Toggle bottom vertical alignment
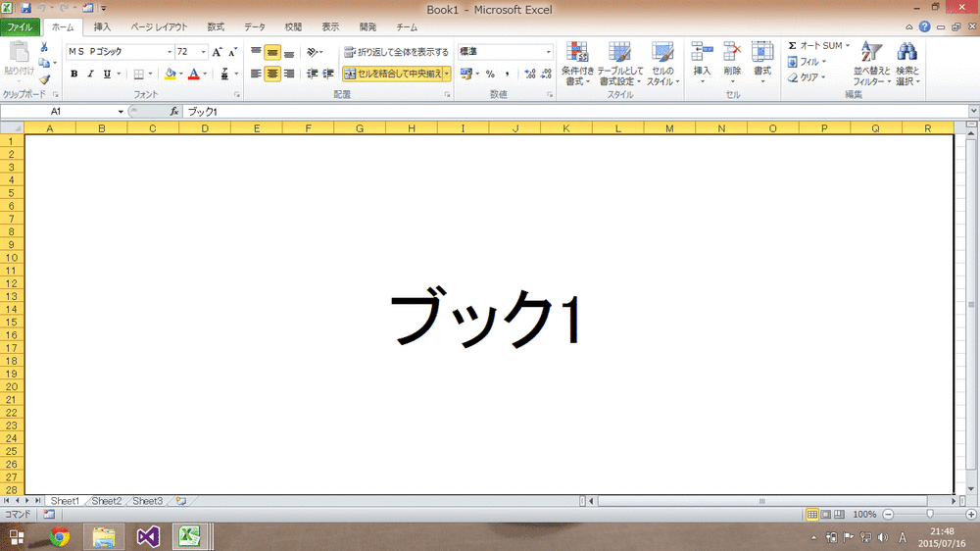 289,52
